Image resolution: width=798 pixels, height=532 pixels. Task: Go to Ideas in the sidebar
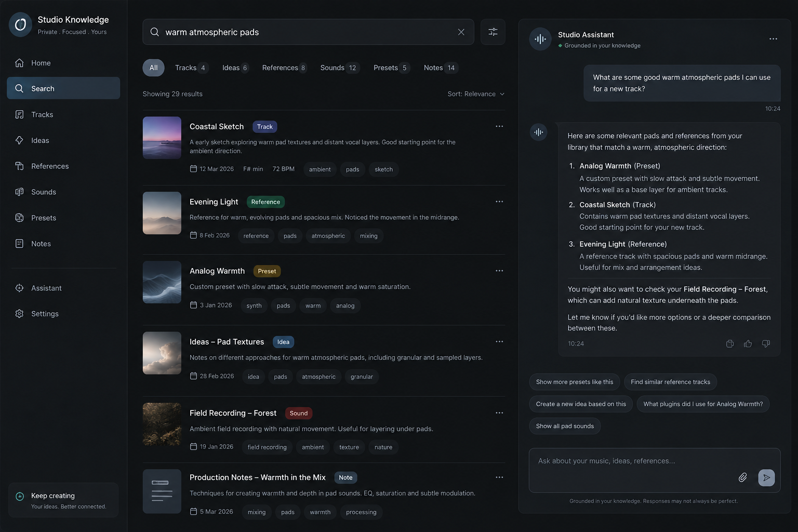pos(63,140)
